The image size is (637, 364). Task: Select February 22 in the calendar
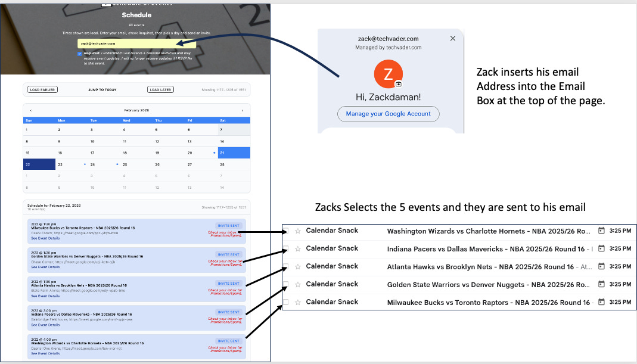pyautogui.click(x=39, y=164)
